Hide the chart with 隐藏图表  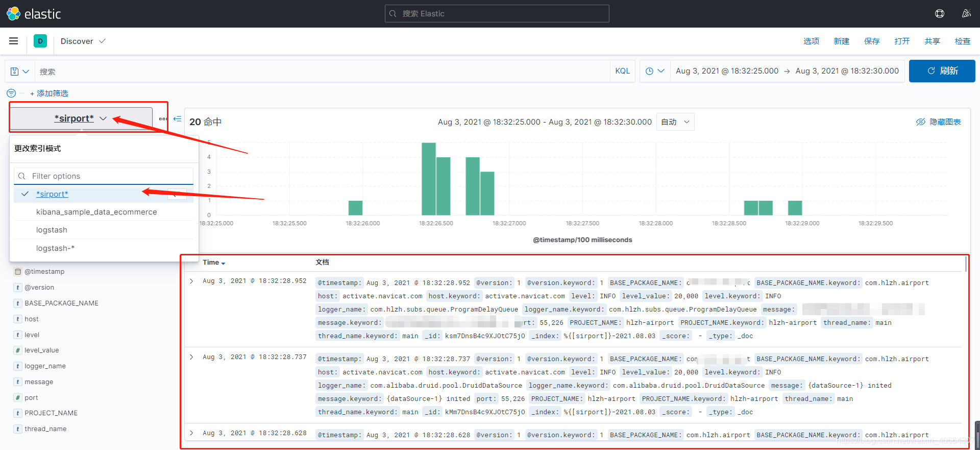point(938,122)
